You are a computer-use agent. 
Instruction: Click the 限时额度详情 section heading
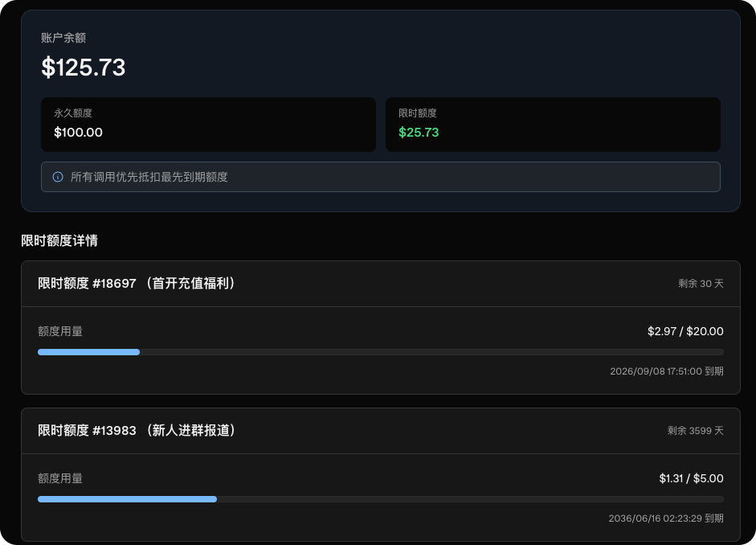click(59, 240)
